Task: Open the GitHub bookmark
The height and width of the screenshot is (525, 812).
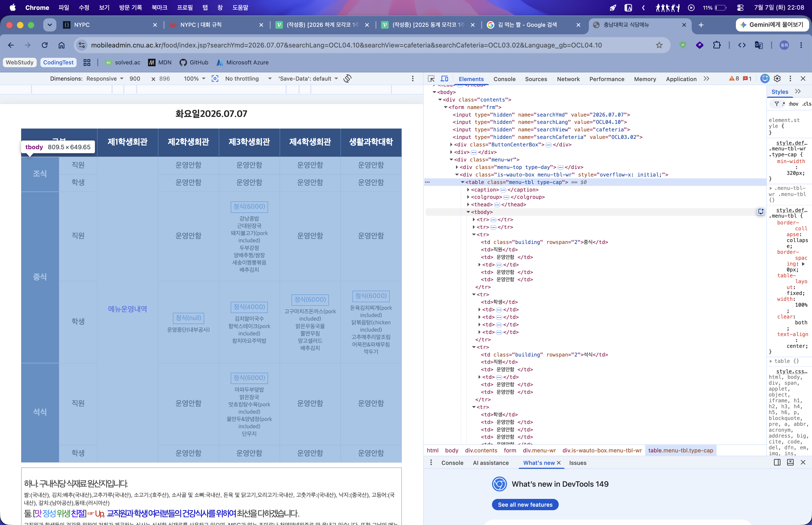Action: tap(194, 62)
